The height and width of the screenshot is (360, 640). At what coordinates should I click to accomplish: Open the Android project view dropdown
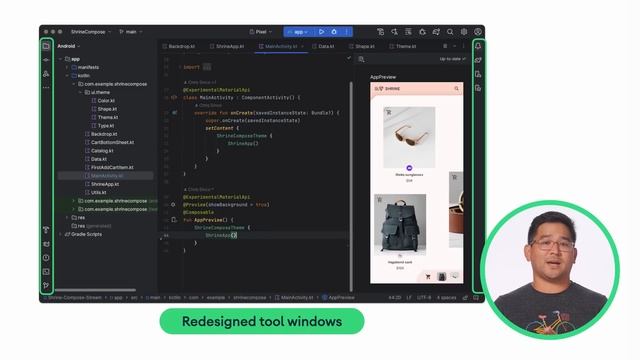69,46
